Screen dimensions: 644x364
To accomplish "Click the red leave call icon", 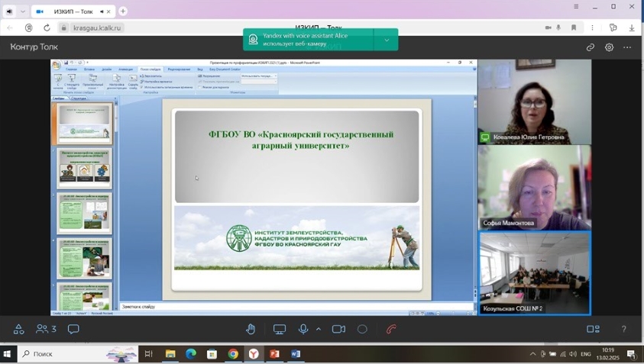I will (x=391, y=329).
